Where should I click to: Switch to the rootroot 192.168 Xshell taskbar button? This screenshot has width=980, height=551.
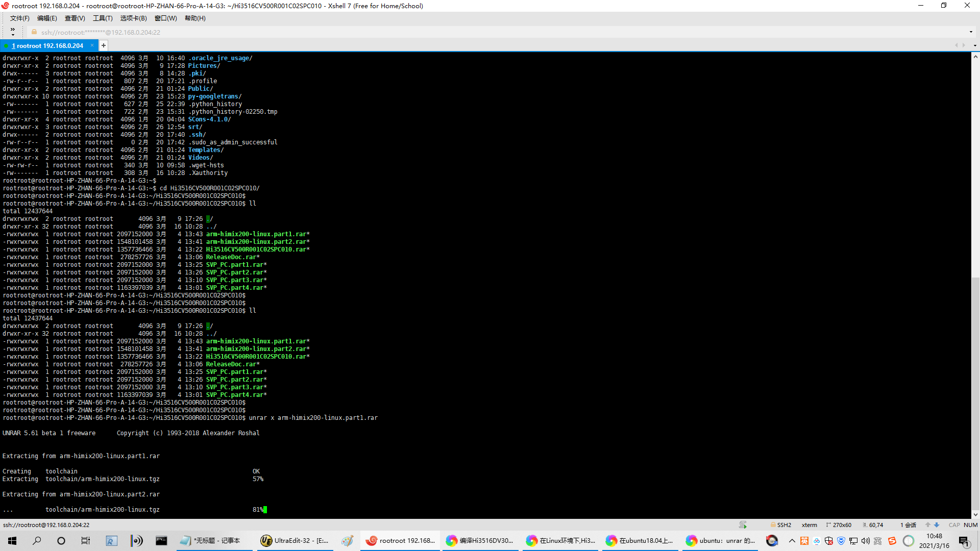pos(401,541)
